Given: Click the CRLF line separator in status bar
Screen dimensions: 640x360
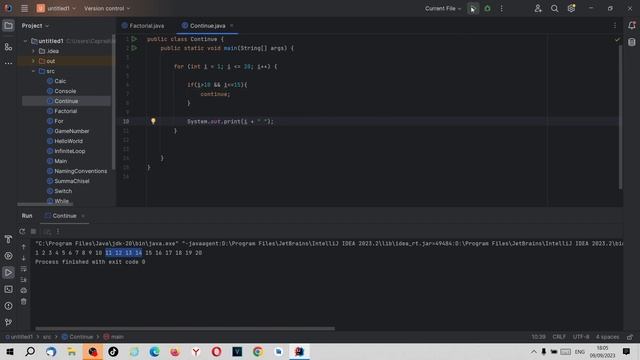Looking at the screenshot, I should (559, 337).
